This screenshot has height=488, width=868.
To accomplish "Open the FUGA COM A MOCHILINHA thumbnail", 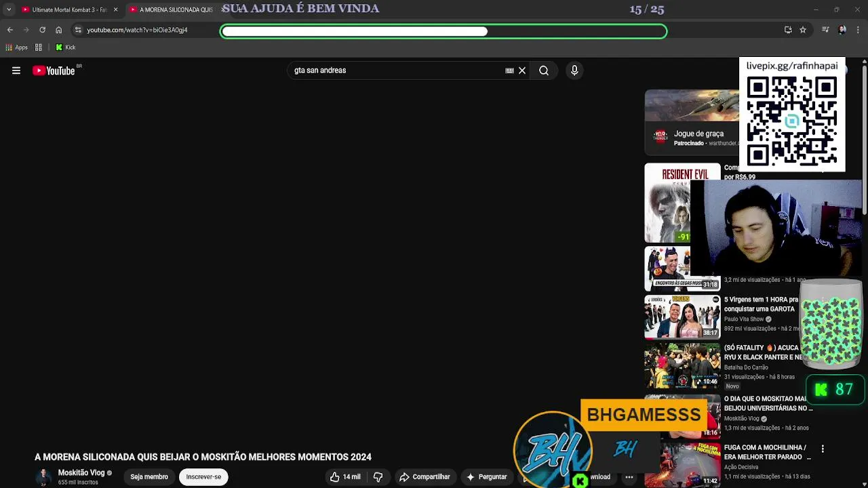I will pyautogui.click(x=682, y=464).
